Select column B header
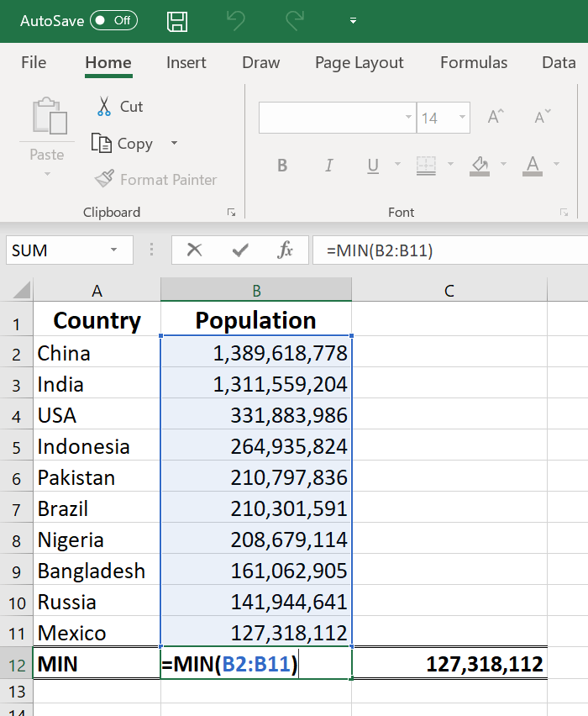 [256, 290]
